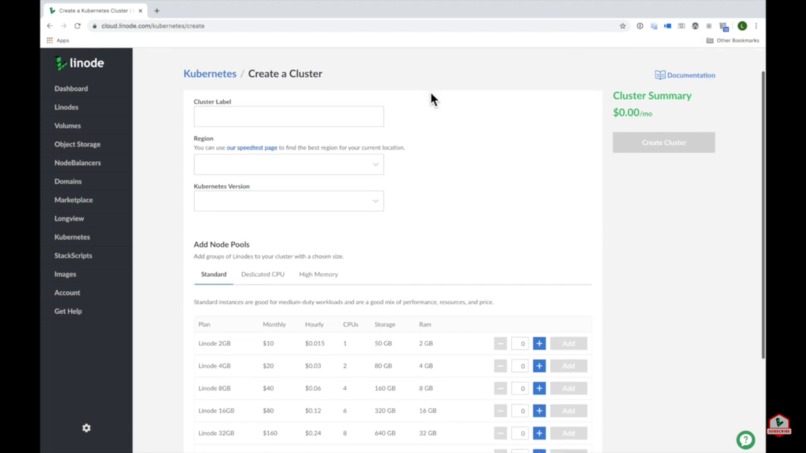The height and width of the screenshot is (453, 806).
Task: Click Linode 2GB quantity field
Action: point(520,343)
